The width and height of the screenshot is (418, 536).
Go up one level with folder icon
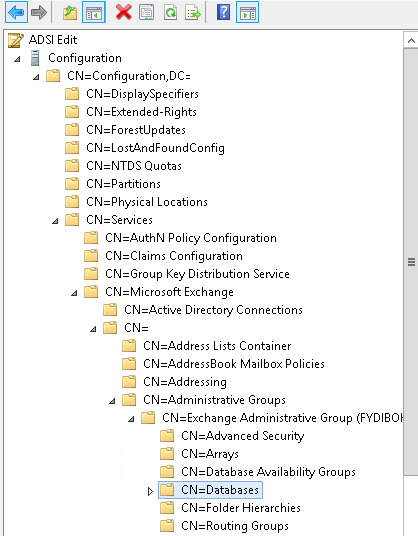click(70, 13)
